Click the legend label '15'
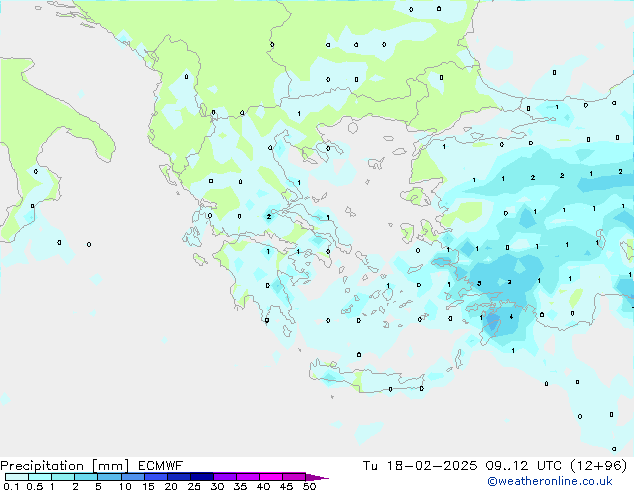 [x=148, y=486]
